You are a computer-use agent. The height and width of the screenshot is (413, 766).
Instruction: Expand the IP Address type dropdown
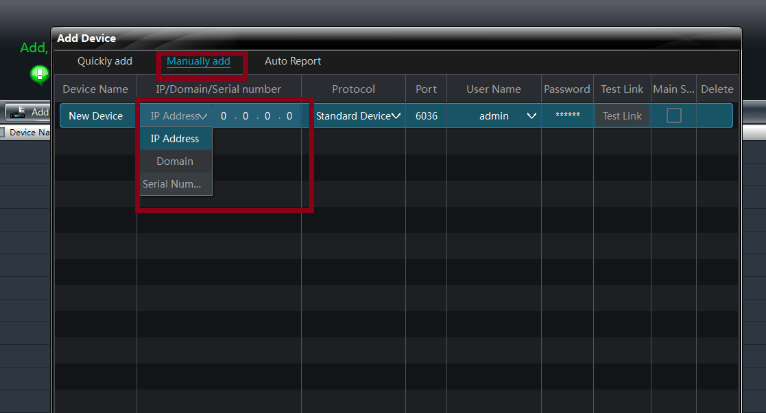point(178,116)
